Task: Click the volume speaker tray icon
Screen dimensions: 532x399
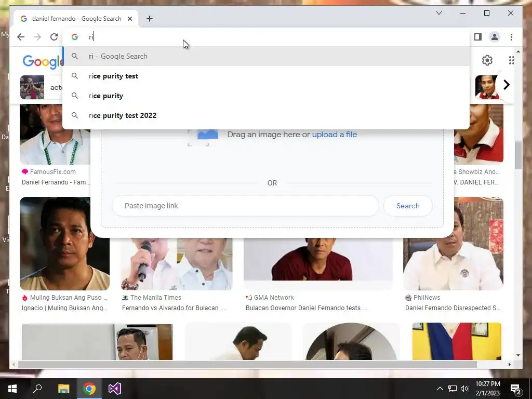Action: click(464, 389)
